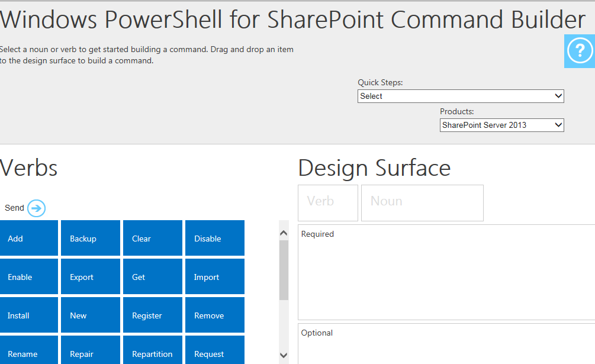Image resolution: width=595 pixels, height=364 pixels.
Task: Click the Noun placeholder box on Design Surface
Action: (x=422, y=203)
